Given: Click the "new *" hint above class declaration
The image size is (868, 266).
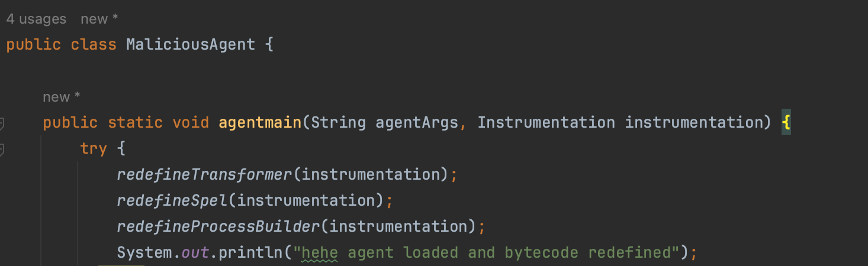Looking at the screenshot, I should pyautogui.click(x=99, y=19).
